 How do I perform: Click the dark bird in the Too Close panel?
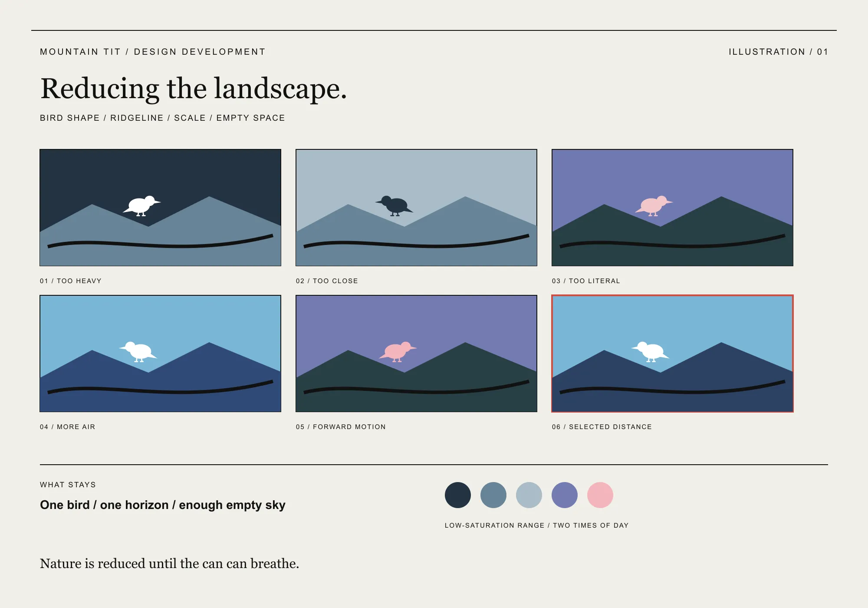coord(394,205)
